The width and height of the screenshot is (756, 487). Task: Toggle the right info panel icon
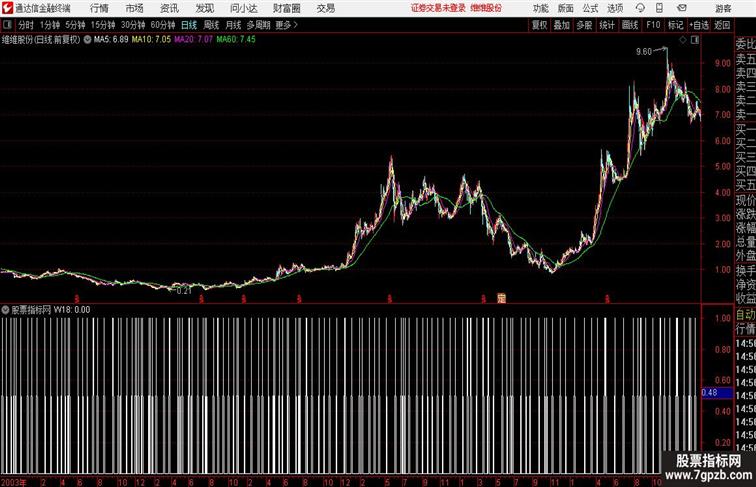pos(695,40)
